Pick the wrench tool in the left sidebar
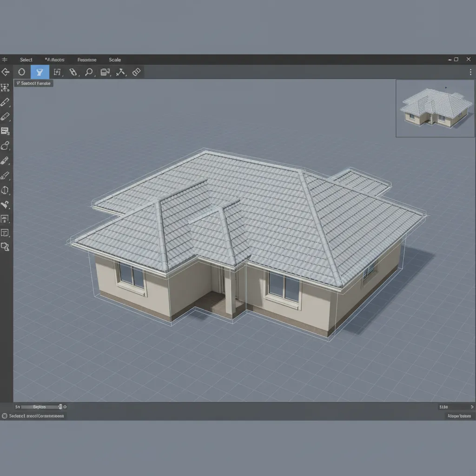Screen dimensions: 476x476 (x=5, y=205)
